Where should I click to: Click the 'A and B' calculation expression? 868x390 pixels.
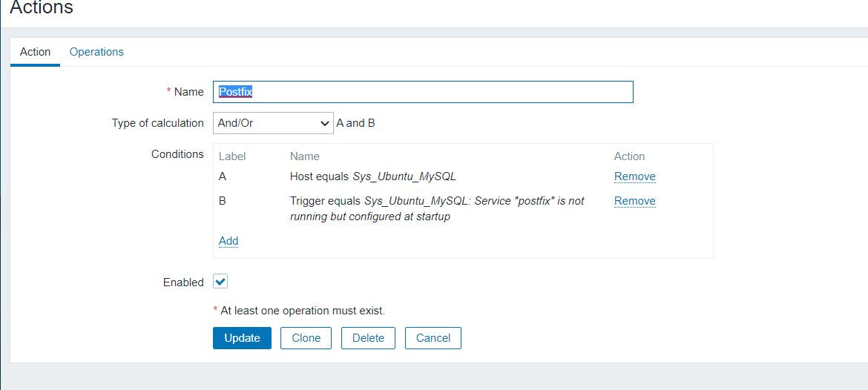point(355,123)
